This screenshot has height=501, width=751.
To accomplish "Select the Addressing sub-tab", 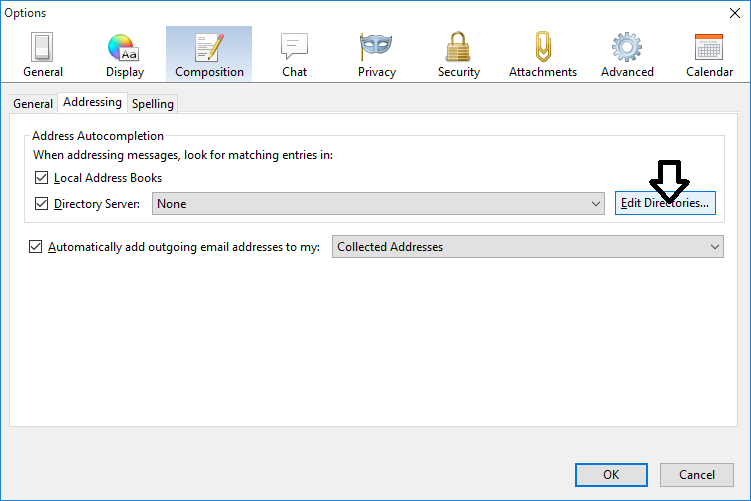I will click(x=92, y=103).
